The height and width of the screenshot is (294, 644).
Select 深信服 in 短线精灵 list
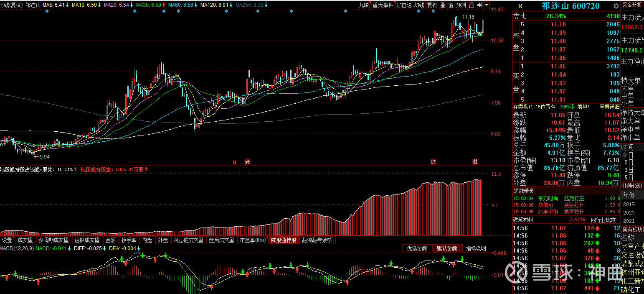(x=545, y=205)
